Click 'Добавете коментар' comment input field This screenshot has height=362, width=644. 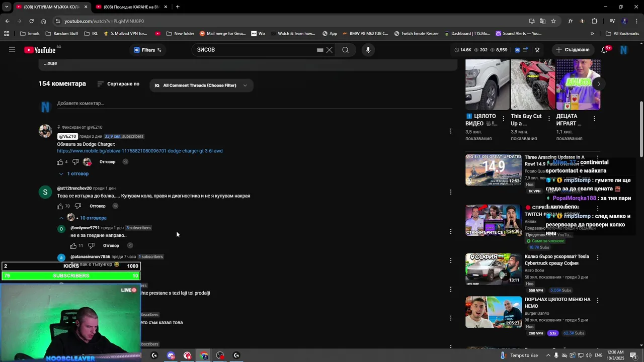pyautogui.click(x=254, y=104)
